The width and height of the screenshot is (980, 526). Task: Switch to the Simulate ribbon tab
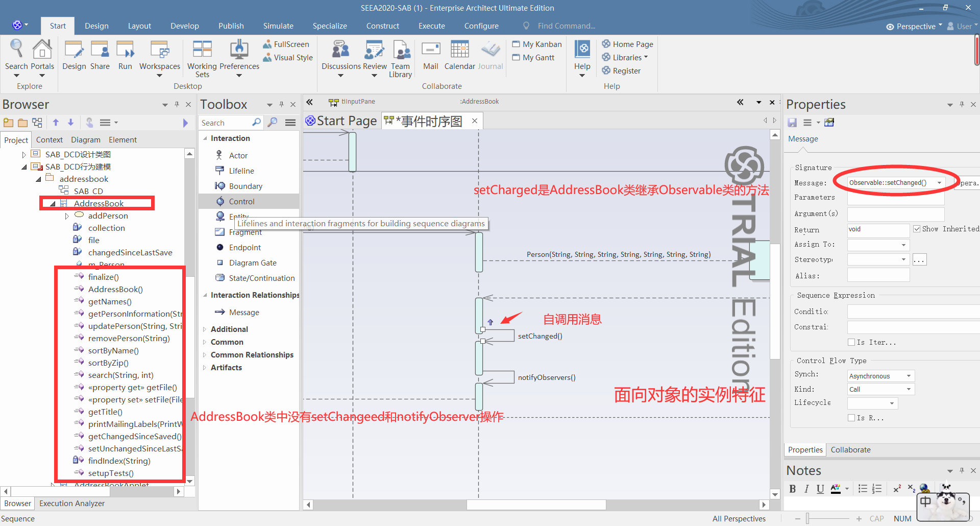point(278,26)
